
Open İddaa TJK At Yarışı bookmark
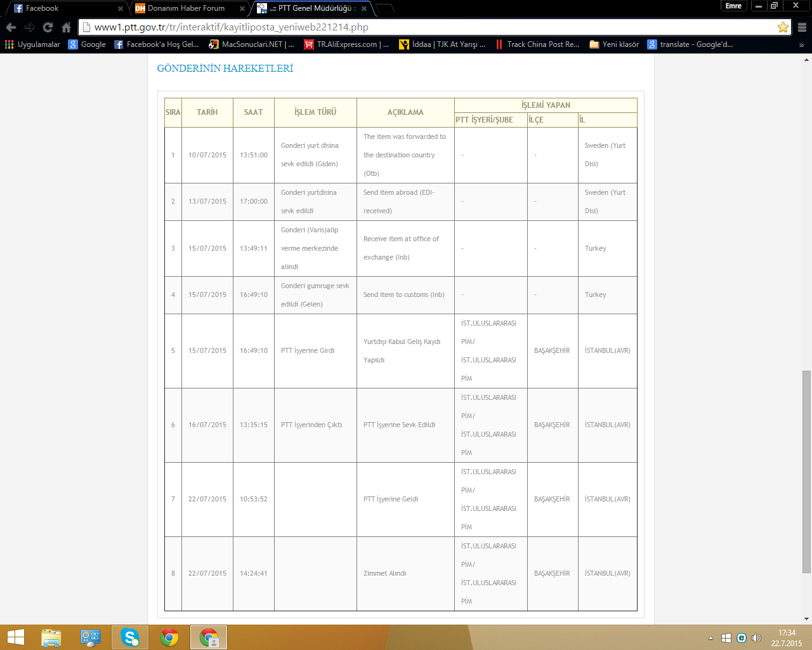[x=442, y=44]
